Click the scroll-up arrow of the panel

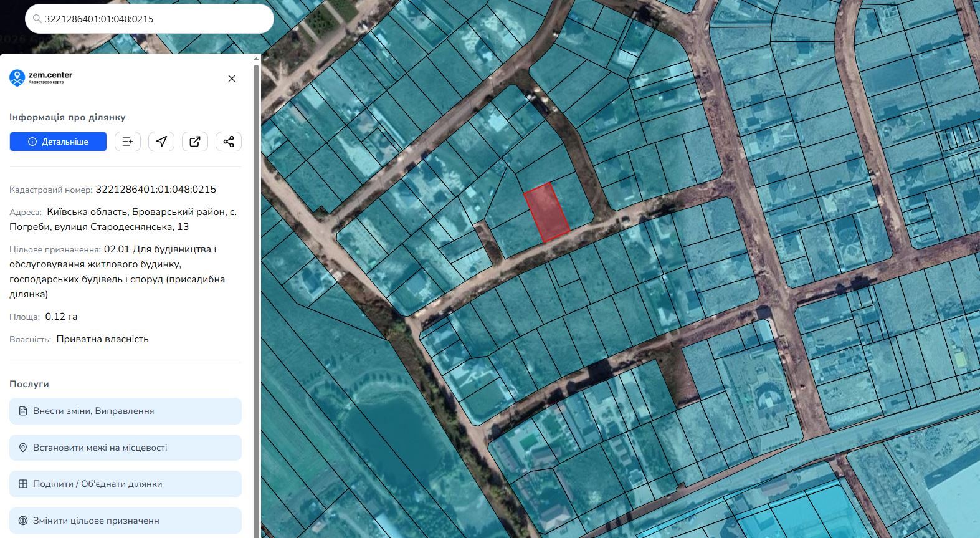(256, 59)
